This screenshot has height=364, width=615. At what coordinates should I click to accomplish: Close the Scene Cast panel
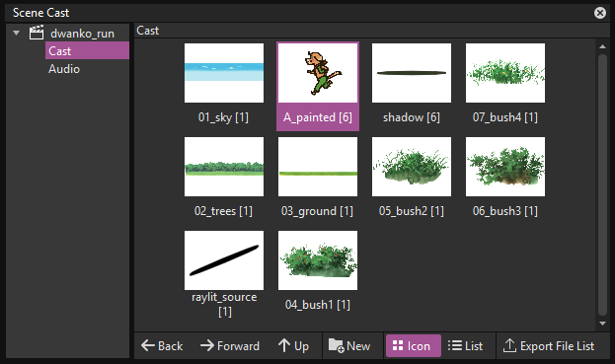coord(600,13)
